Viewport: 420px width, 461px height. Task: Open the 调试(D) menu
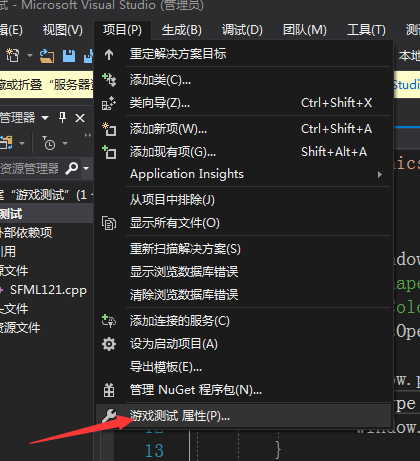(242, 30)
